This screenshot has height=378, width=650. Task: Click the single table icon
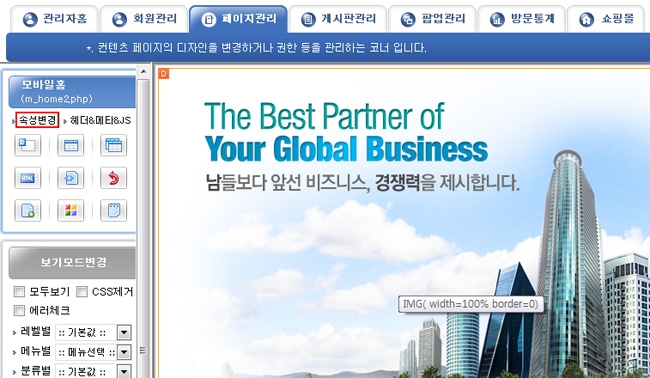click(70, 145)
